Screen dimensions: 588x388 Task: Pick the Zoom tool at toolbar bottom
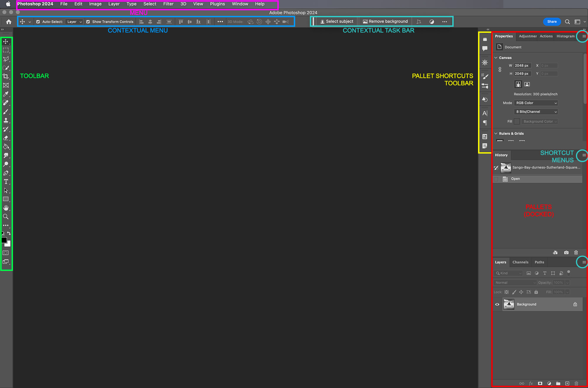click(x=6, y=217)
